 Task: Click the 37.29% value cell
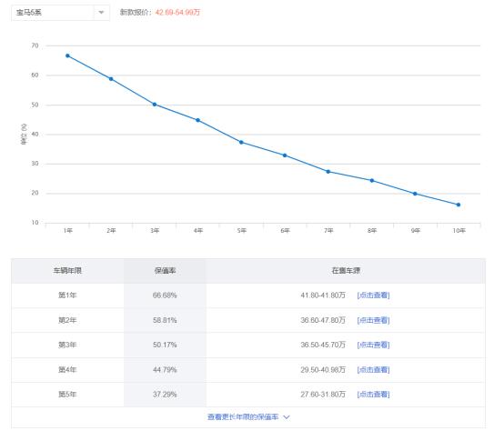(165, 395)
